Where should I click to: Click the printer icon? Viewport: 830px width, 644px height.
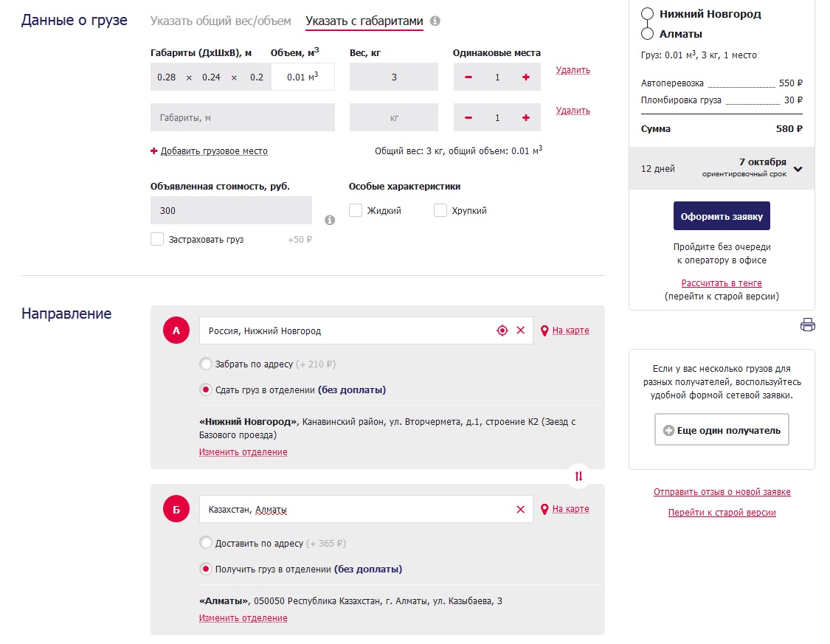[x=808, y=325]
